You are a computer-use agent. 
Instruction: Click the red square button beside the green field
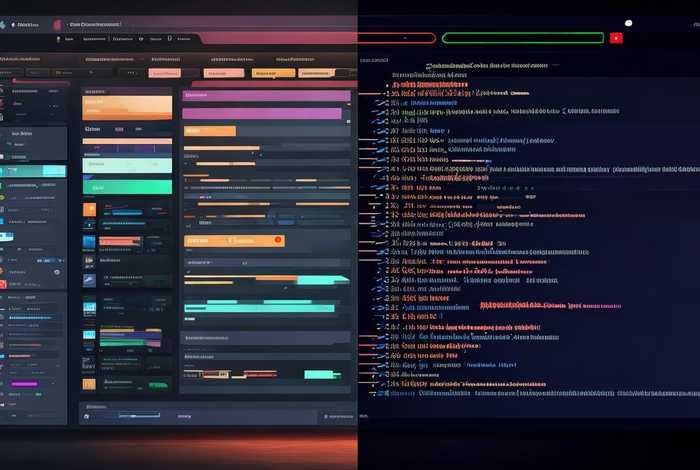[x=616, y=38]
